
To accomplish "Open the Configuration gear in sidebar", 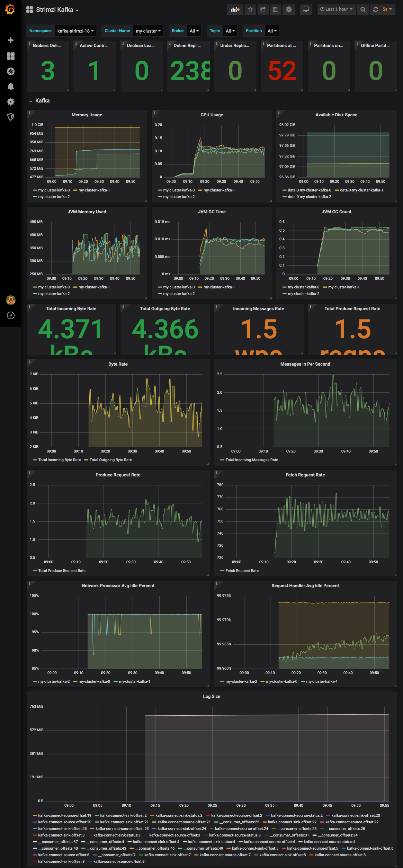I will 11,102.
